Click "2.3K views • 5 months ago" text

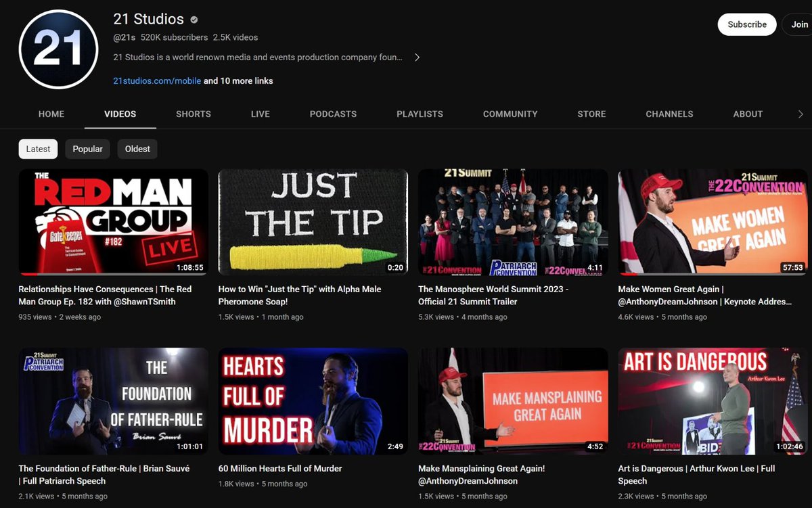click(662, 496)
